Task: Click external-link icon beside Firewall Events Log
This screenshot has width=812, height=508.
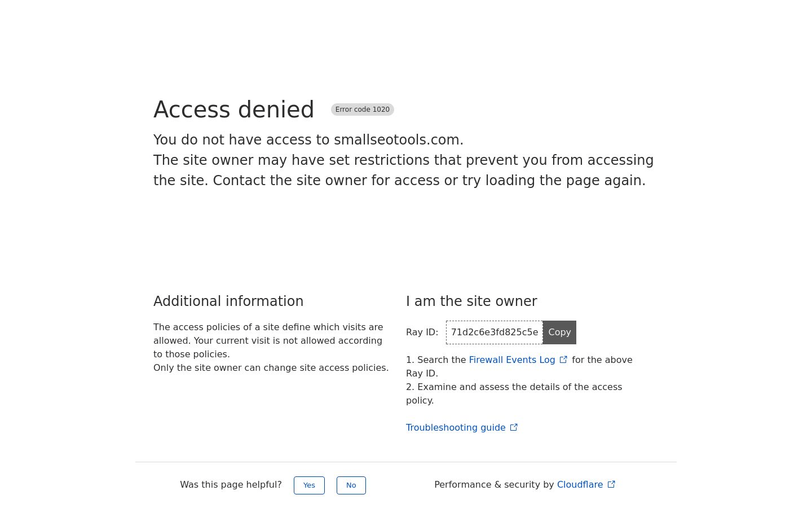Action: coord(563,360)
